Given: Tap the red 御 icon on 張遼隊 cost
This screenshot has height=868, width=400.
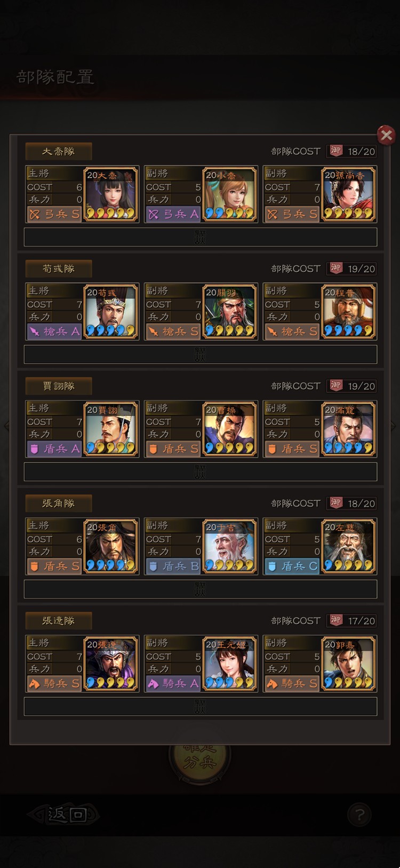Looking at the screenshot, I should point(335,620).
